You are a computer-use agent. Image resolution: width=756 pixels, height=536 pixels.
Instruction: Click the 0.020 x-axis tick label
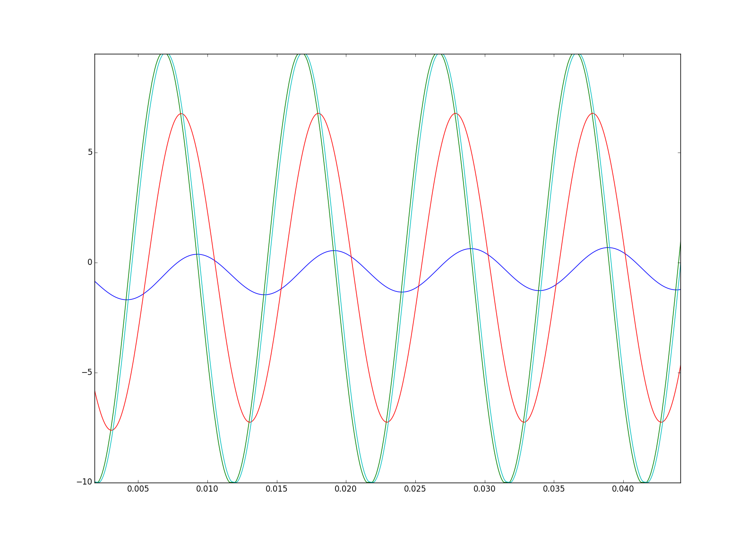point(346,489)
